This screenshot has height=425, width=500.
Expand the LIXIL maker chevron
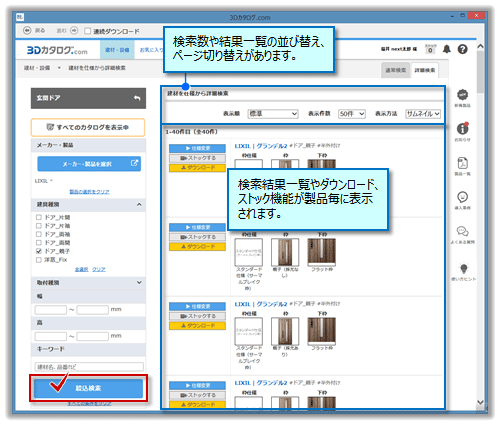coord(52,180)
